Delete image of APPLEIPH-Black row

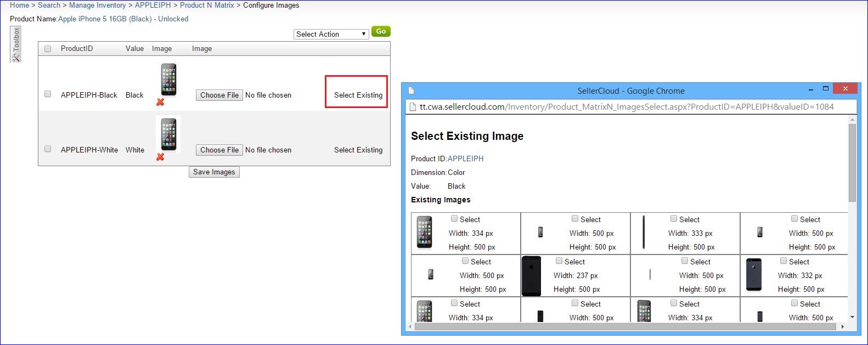160,102
